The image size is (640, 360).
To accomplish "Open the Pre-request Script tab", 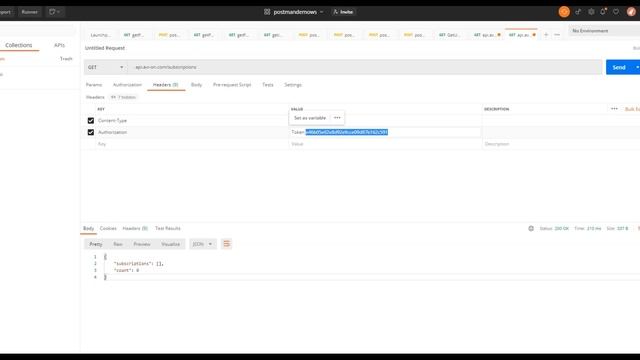I will pos(232,85).
